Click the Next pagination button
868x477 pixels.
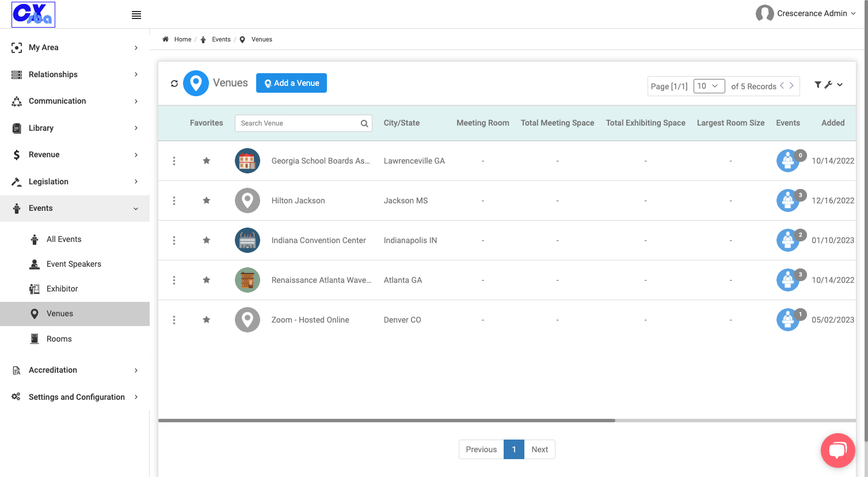click(x=540, y=449)
